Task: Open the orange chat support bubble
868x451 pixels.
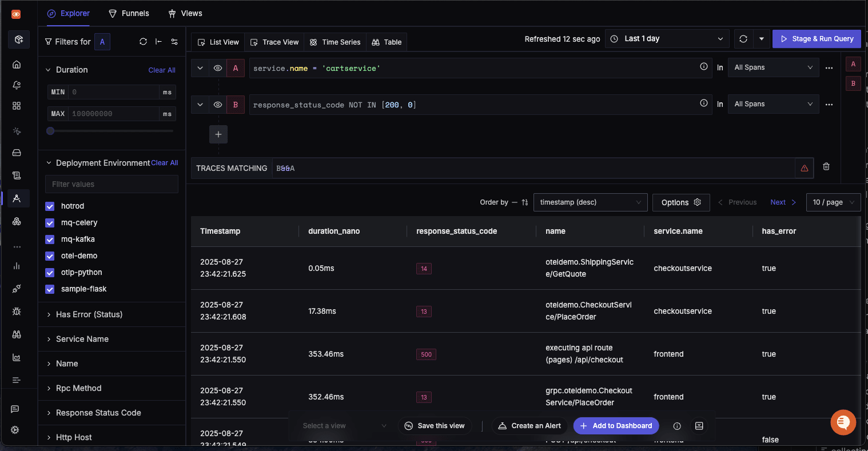Action: coord(843,422)
